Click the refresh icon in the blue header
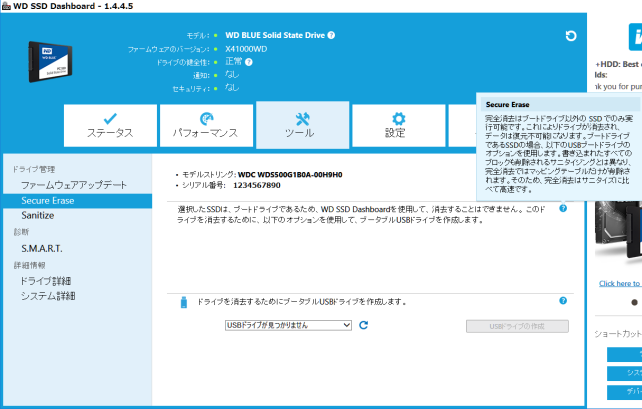This screenshot has width=642, height=409. coord(571,36)
